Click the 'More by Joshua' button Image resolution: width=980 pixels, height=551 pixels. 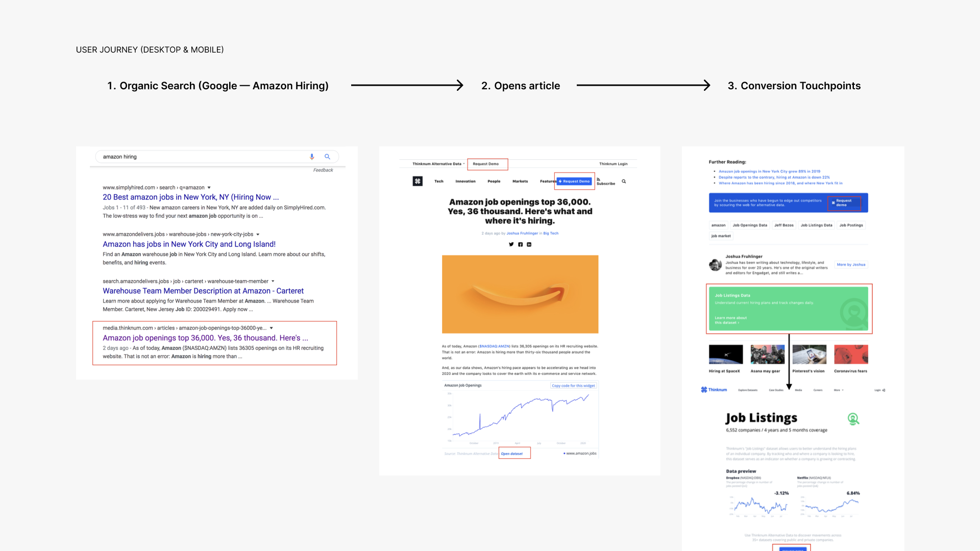coord(851,264)
